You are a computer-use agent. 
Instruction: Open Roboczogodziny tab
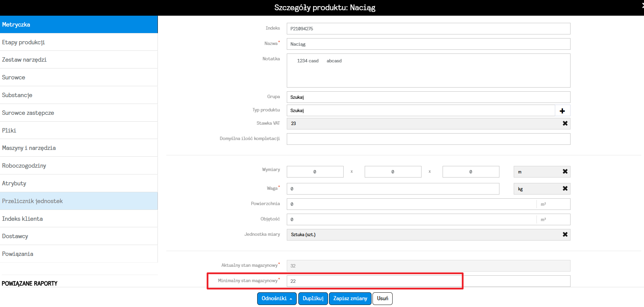pos(79,166)
